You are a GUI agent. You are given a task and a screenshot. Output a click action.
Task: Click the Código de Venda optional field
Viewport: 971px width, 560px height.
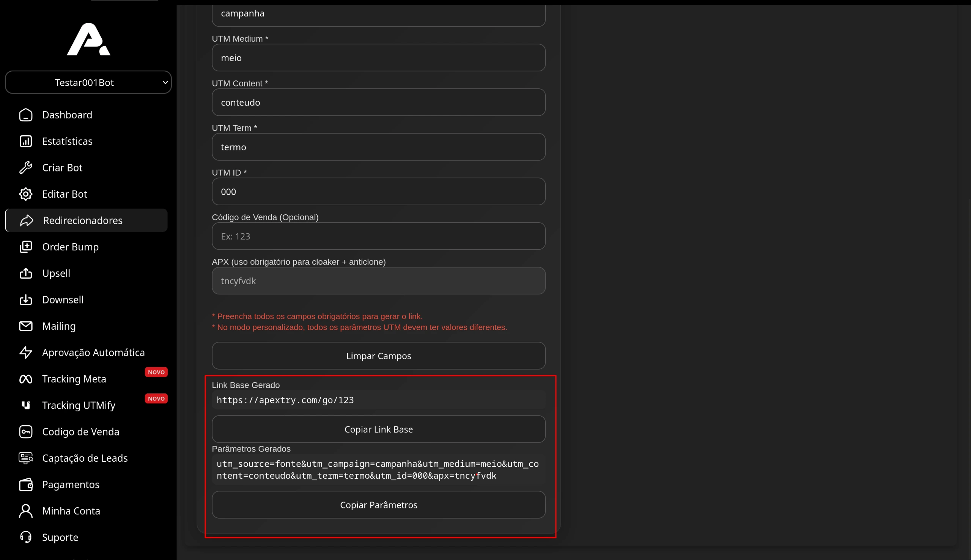click(x=378, y=236)
